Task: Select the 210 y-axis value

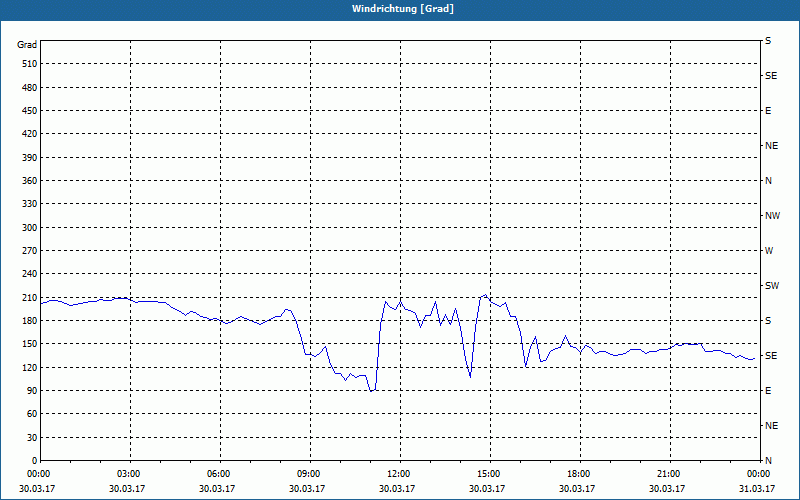Action: [29, 297]
